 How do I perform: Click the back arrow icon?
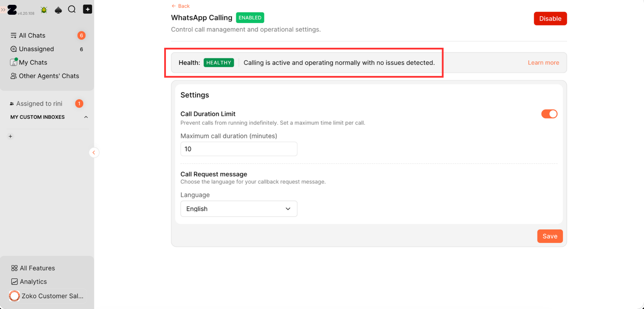(x=174, y=6)
